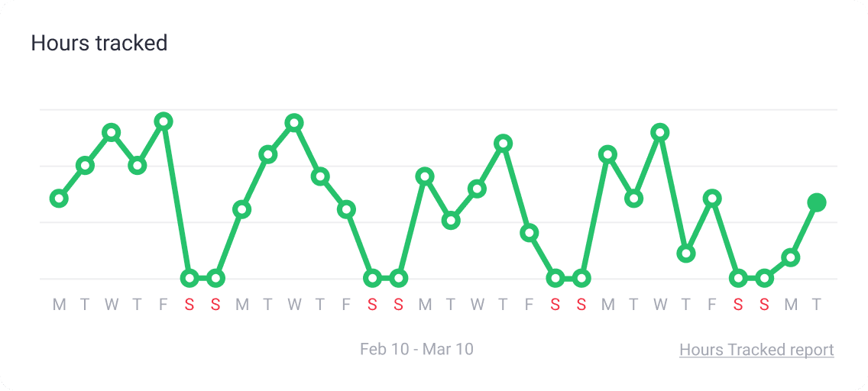Click the final Monday's hollow data point
Screen dimensions: 868x391
pyautogui.click(x=791, y=257)
